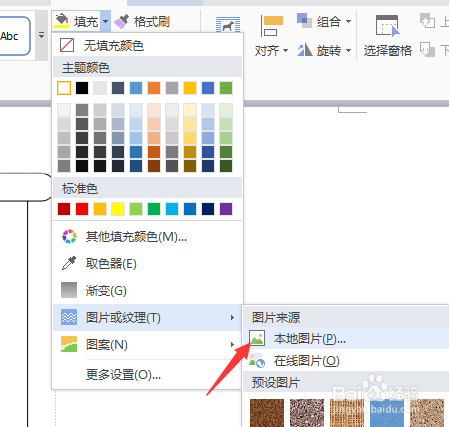Image resolution: width=449 pixels, height=427 pixels.
Task: Select the standard purple color swatch
Action: [226, 209]
